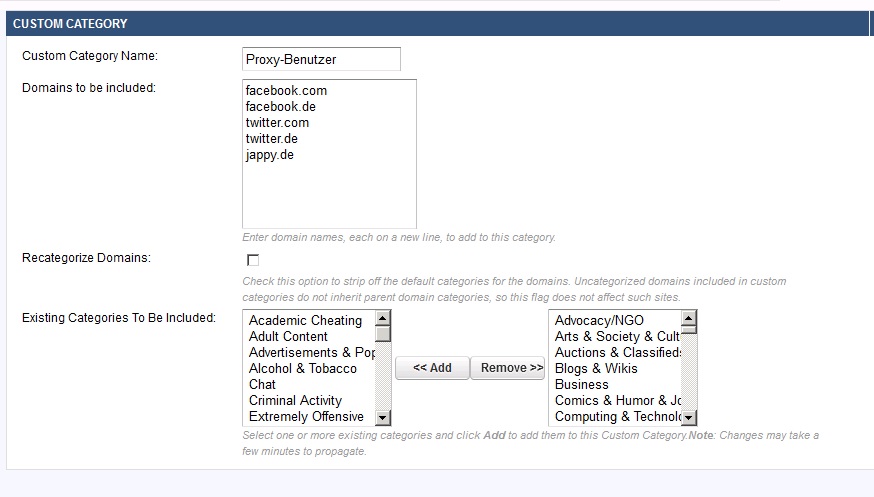Click the right list scrollbar thumb
The width and height of the screenshot is (874, 497).
pyautogui.click(x=689, y=335)
